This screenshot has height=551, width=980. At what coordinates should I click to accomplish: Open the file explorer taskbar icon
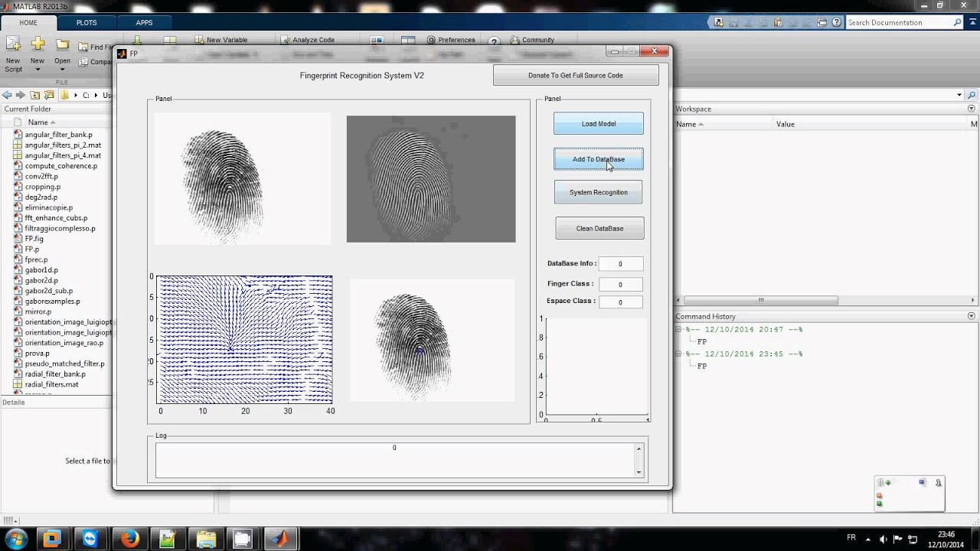point(205,538)
